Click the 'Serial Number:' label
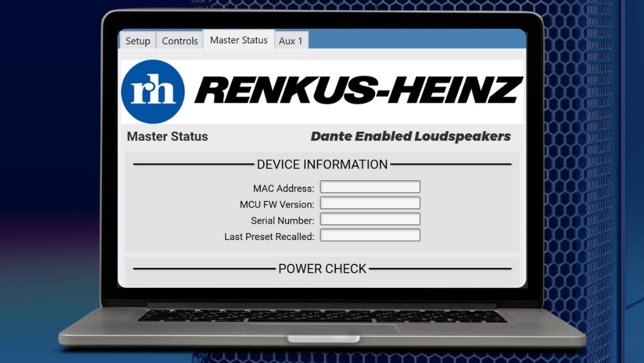Viewport: 644px width, 363px height. point(282,220)
